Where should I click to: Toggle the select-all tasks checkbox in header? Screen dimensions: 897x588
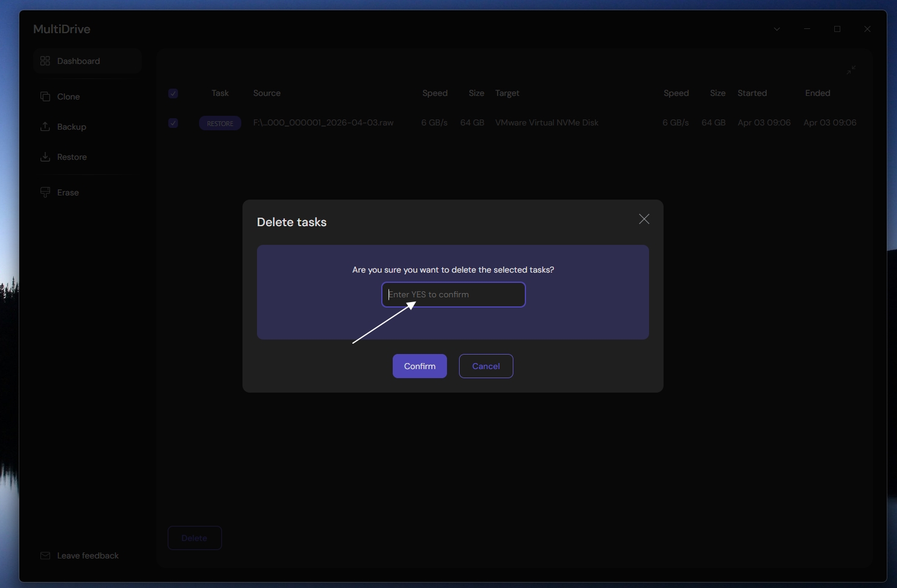pos(173,93)
